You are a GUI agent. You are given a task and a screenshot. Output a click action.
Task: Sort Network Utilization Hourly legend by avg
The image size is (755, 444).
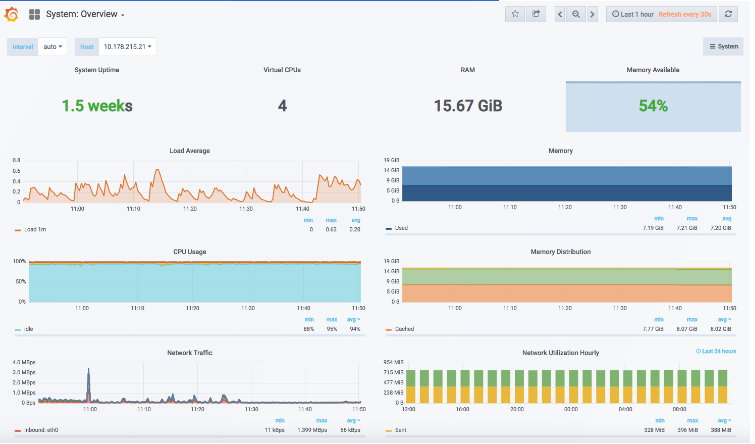pos(724,421)
